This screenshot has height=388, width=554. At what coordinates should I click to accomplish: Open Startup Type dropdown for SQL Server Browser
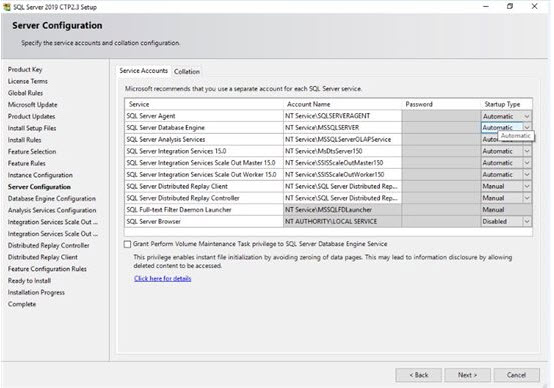[526, 222]
